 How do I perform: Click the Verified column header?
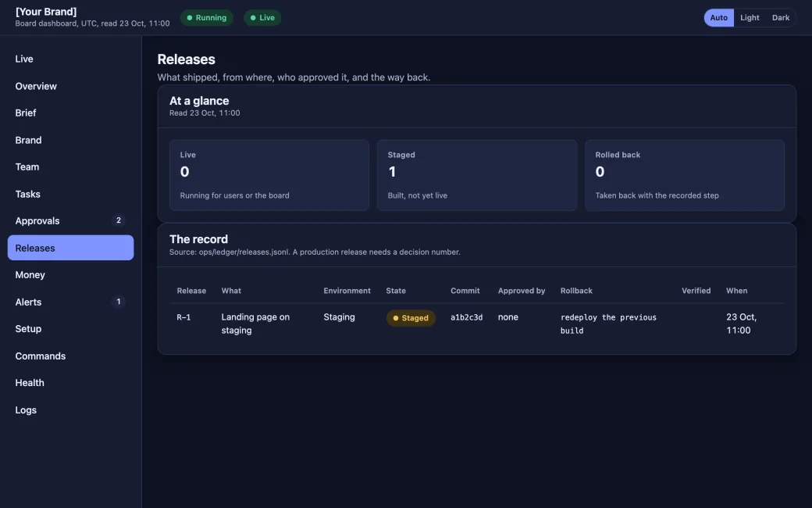(696, 291)
